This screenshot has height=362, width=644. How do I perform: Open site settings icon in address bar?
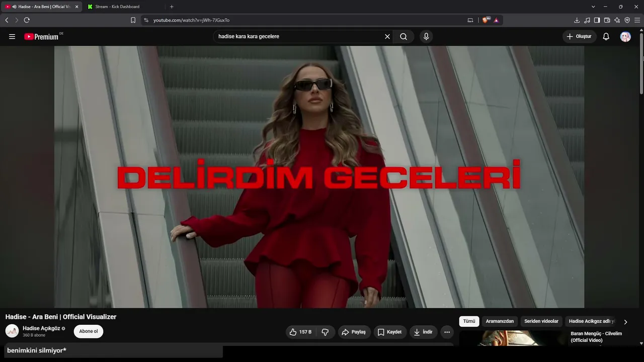[146, 20]
